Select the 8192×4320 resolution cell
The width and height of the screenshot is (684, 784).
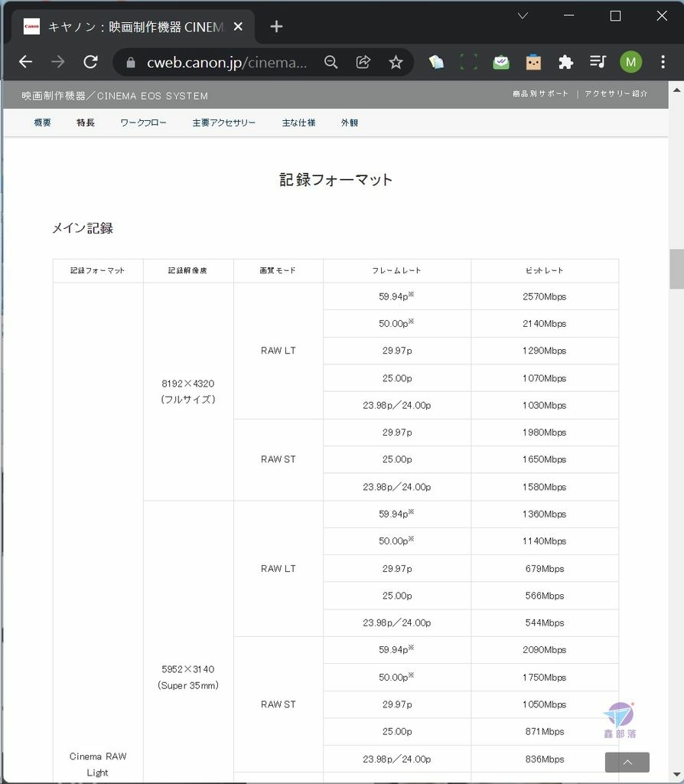point(188,391)
